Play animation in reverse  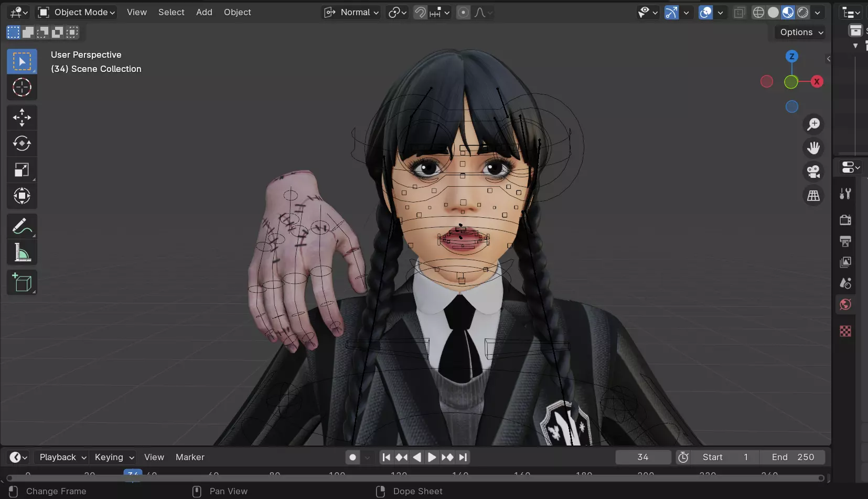click(417, 458)
